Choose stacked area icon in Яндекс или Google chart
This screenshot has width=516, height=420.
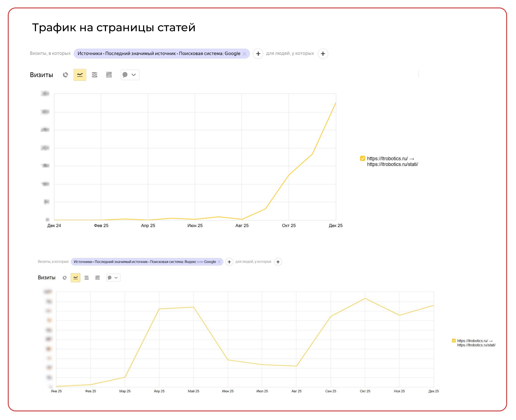pos(87,278)
